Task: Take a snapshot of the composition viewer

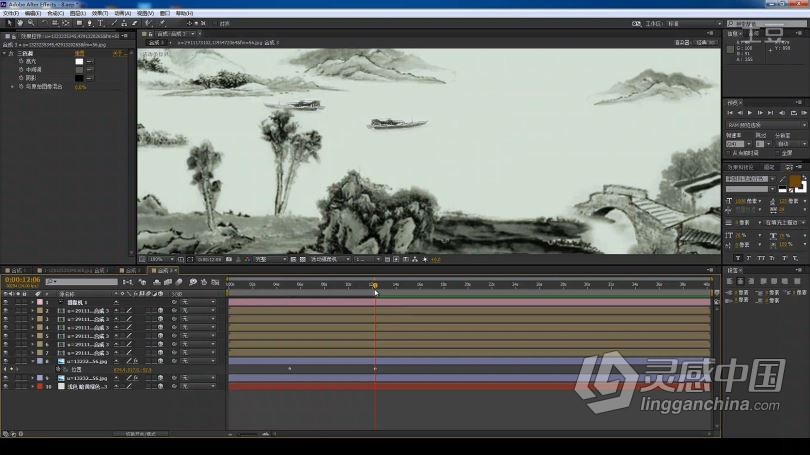Action: pos(229,259)
